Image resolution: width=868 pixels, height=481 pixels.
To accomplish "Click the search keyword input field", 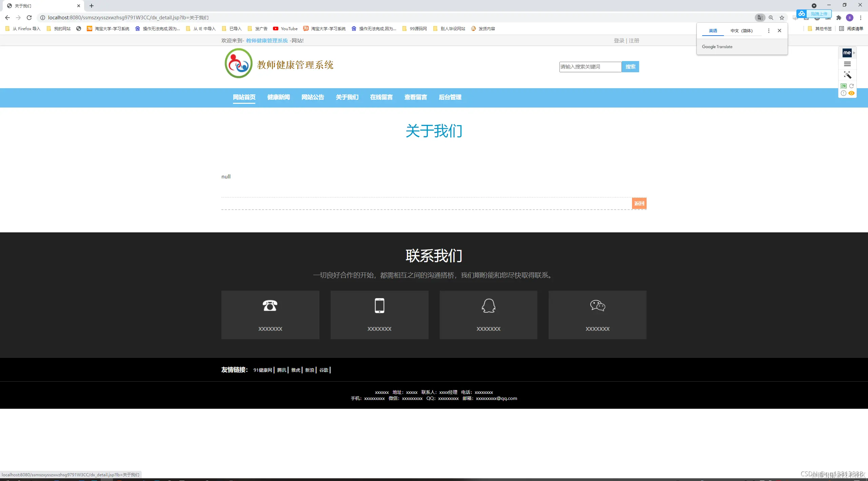I will coord(590,66).
